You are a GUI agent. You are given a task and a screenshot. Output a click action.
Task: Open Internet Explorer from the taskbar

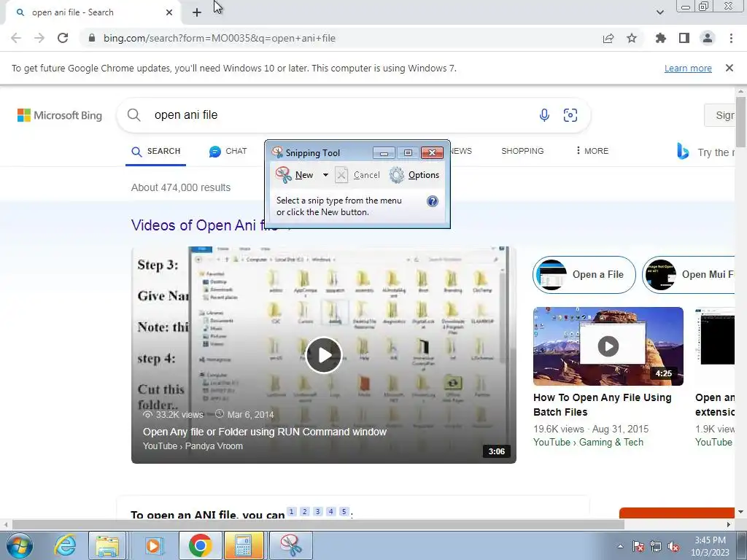click(x=64, y=545)
